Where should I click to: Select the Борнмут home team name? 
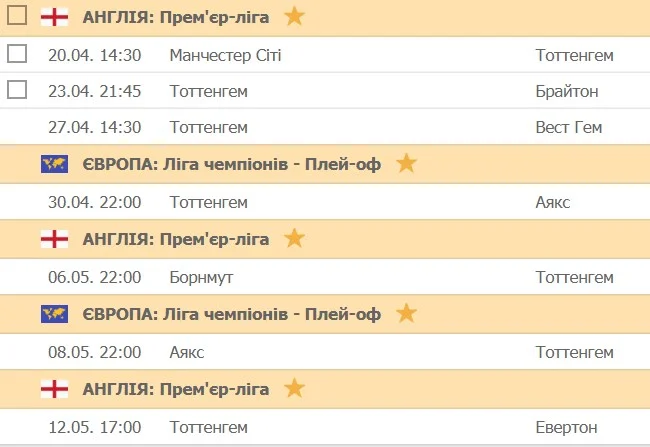point(202,276)
